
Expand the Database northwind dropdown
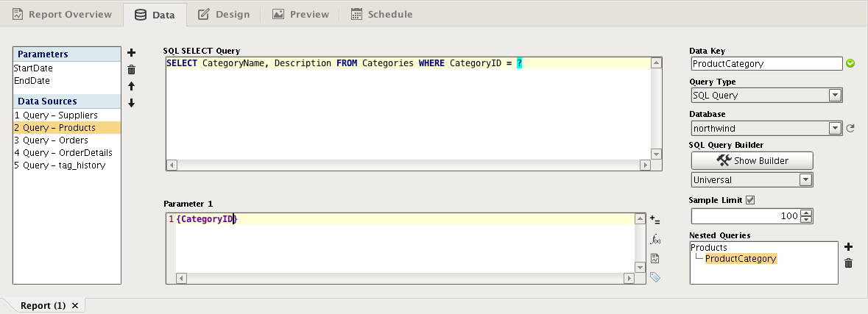point(835,129)
